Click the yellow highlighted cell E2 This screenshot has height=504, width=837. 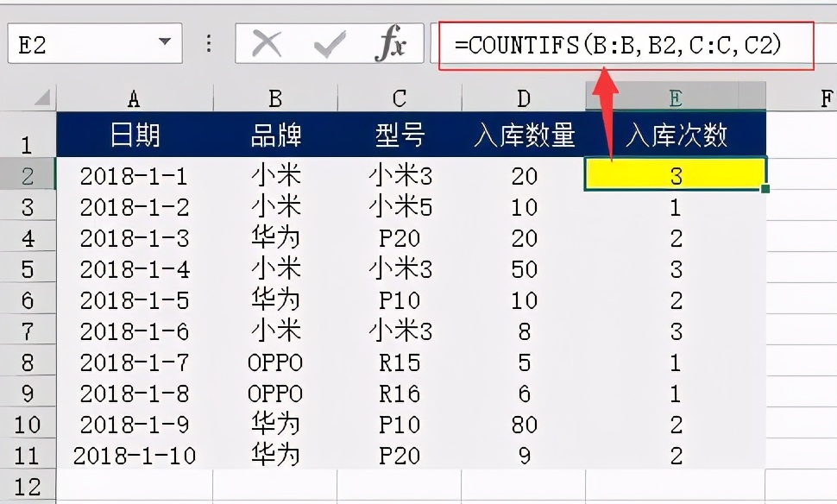tap(675, 176)
